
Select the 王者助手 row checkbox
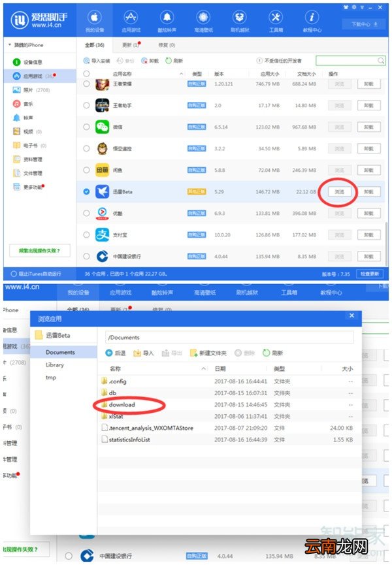(86, 105)
